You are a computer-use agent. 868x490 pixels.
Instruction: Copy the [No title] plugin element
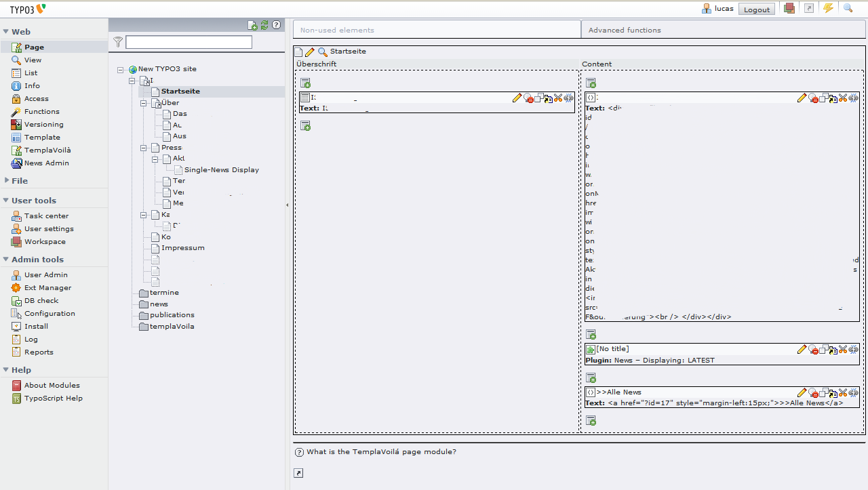[x=823, y=349]
